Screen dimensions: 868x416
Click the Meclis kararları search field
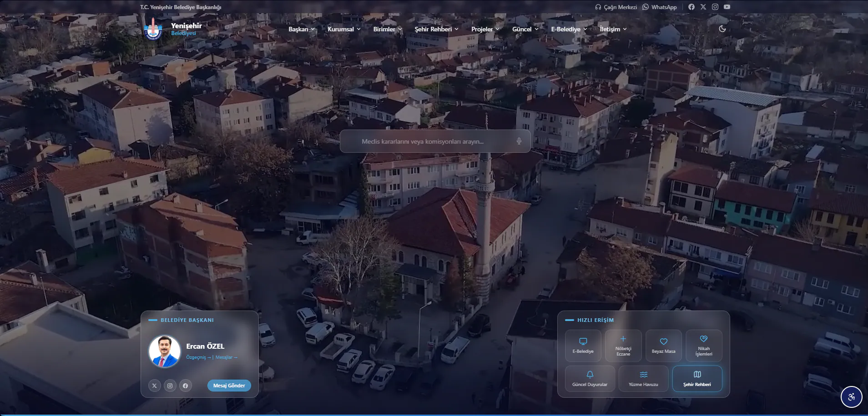click(435, 141)
